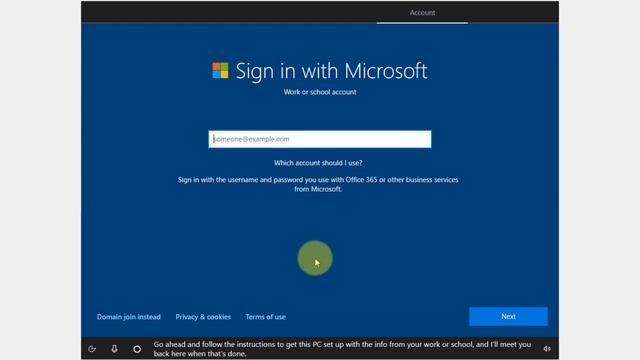The height and width of the screenshot is (360, 640).
Task: Focus the someone@example.com email field
Action: (320, 139)
